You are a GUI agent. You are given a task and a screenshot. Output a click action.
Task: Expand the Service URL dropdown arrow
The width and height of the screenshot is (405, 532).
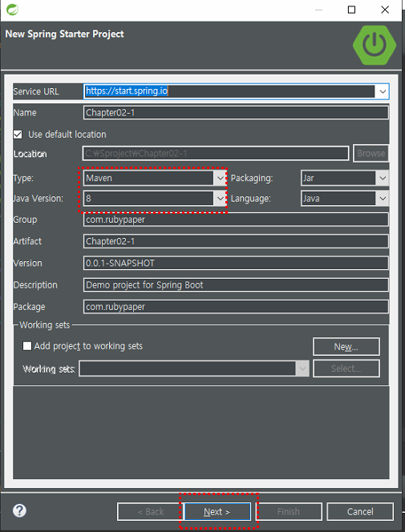click(383, 91)
